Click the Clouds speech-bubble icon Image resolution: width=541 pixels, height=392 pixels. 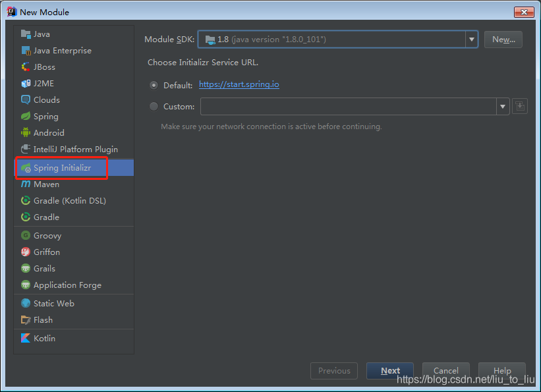pos(26,99)
